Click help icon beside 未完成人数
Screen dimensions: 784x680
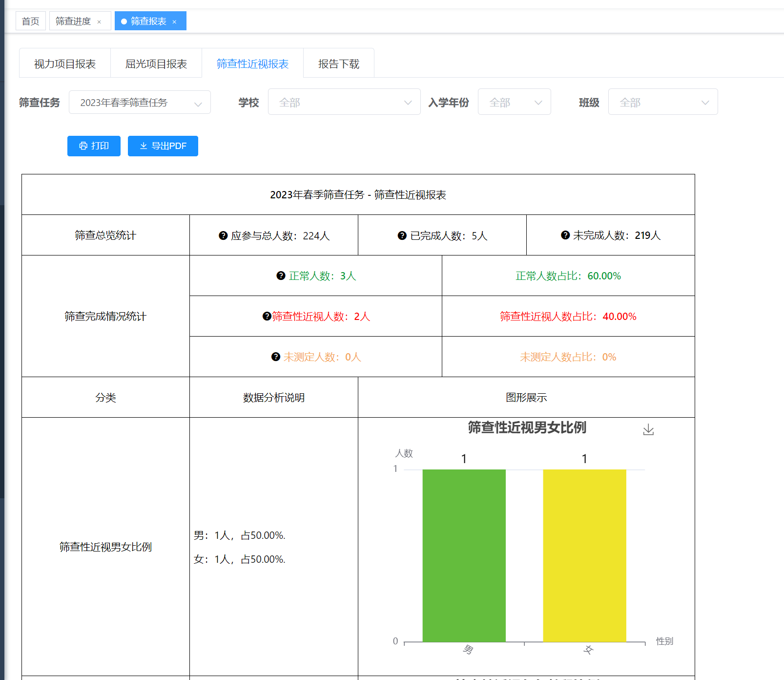coord(565,235)
